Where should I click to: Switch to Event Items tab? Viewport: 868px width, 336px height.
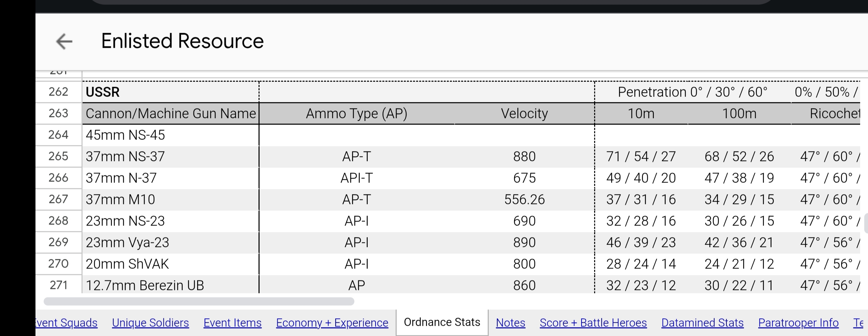232,323
